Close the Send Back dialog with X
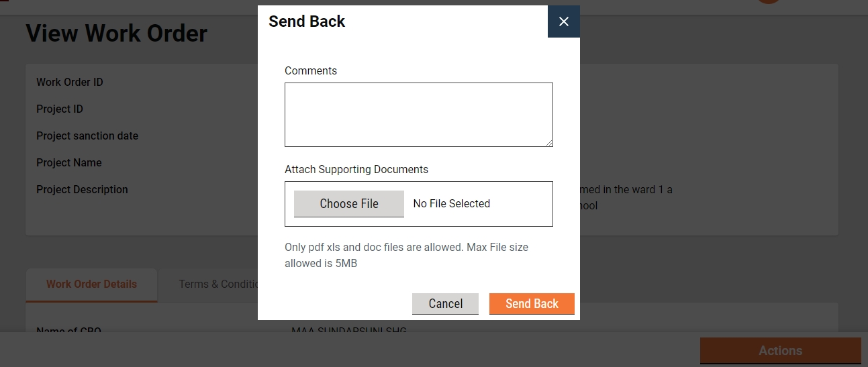Viewport: 868px width, 367px height. [x=564, y=21]
